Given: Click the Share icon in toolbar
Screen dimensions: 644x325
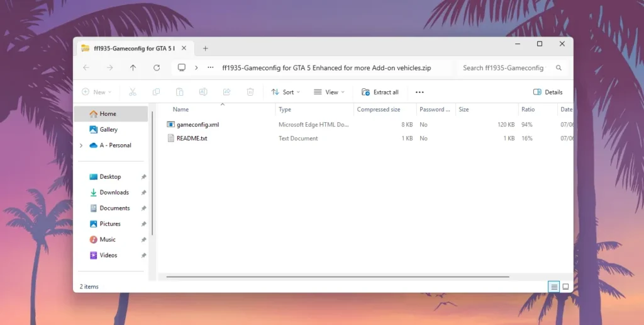Looking at the screenshot, I should pyautogui.click(x=226, y=92).
